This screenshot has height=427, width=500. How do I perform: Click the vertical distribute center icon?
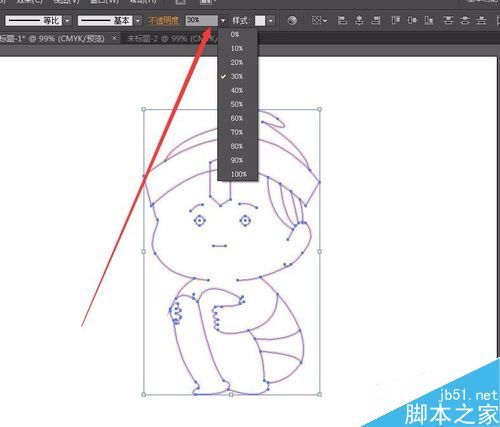click(x=465, y=21)
